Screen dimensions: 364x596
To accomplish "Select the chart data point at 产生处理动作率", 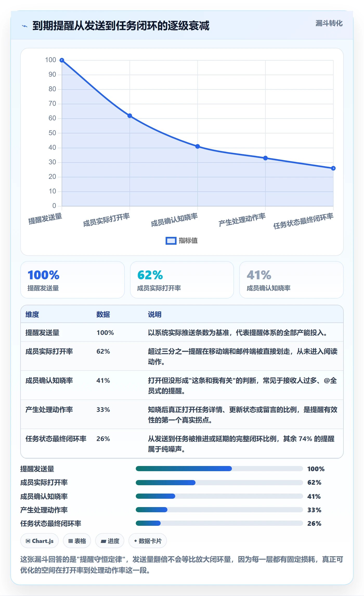I will [265, 158].
